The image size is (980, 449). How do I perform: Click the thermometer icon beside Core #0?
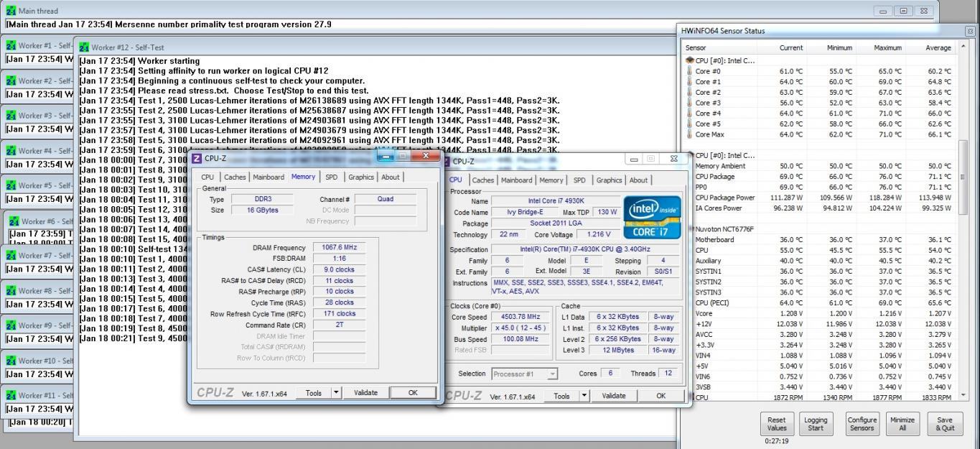click(x=690, y=70)
